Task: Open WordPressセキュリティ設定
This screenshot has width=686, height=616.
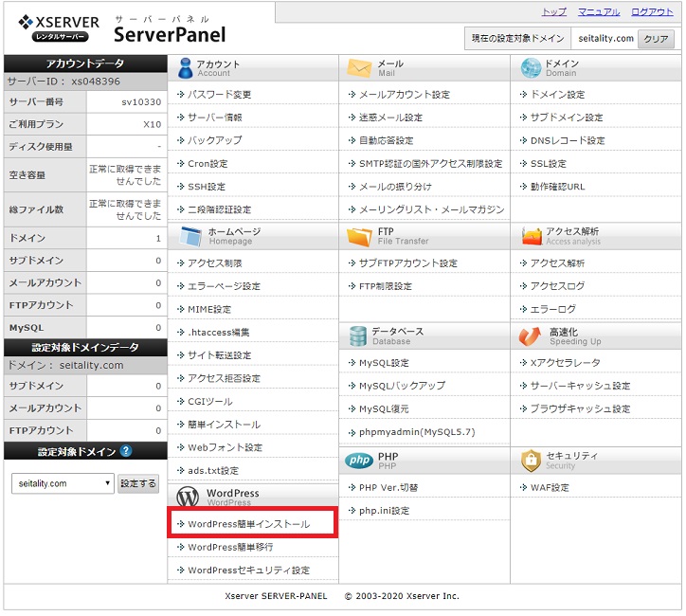Action: (x=248, y=571)
